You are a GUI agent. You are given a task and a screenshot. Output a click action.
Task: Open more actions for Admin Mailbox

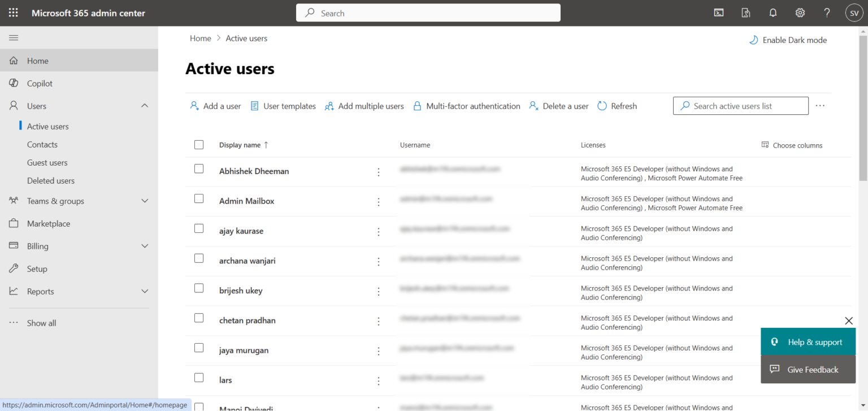[379, 202]
